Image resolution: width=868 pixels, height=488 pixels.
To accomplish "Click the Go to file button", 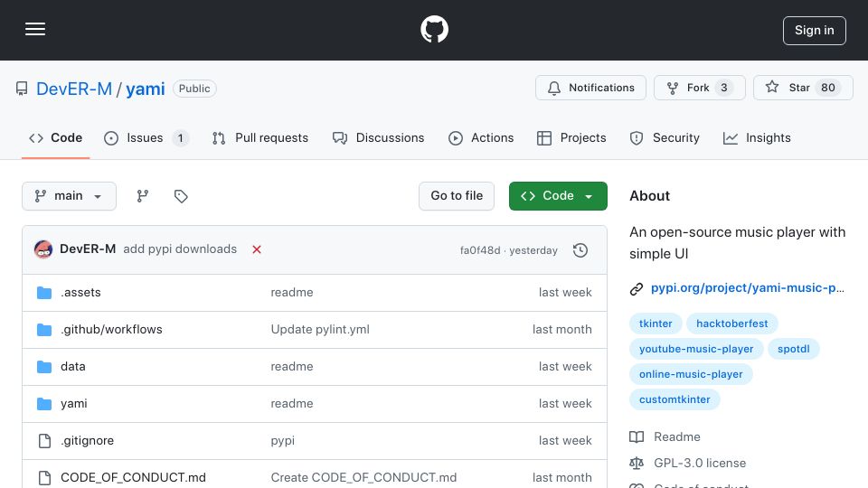I will [x=457, y=196].
